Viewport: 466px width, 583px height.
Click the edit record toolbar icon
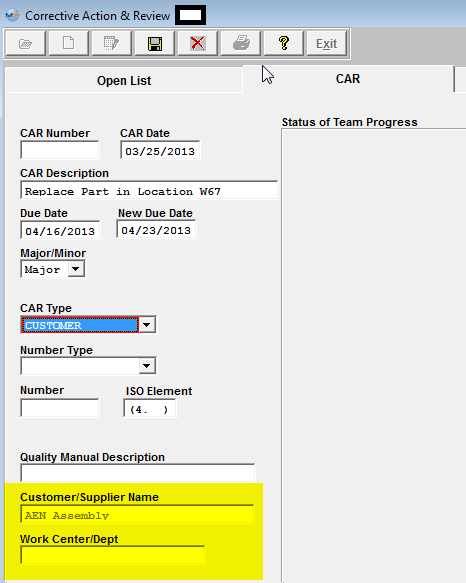tap(112, 44)
